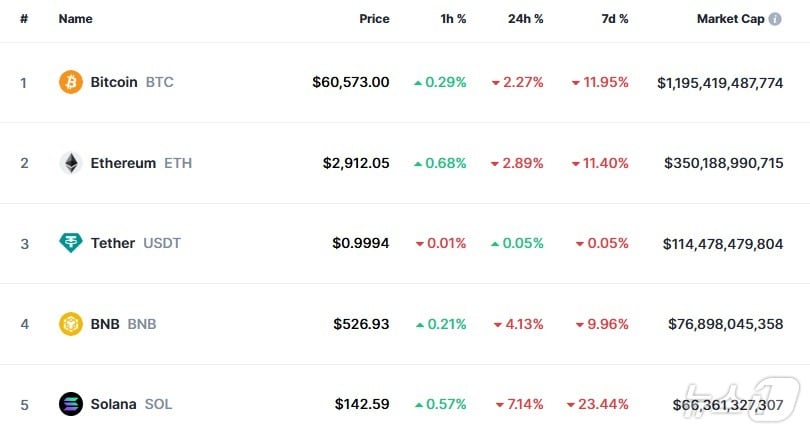Sort by the # rank column header
Screen dimensions: 810x434
pos(23,19)
